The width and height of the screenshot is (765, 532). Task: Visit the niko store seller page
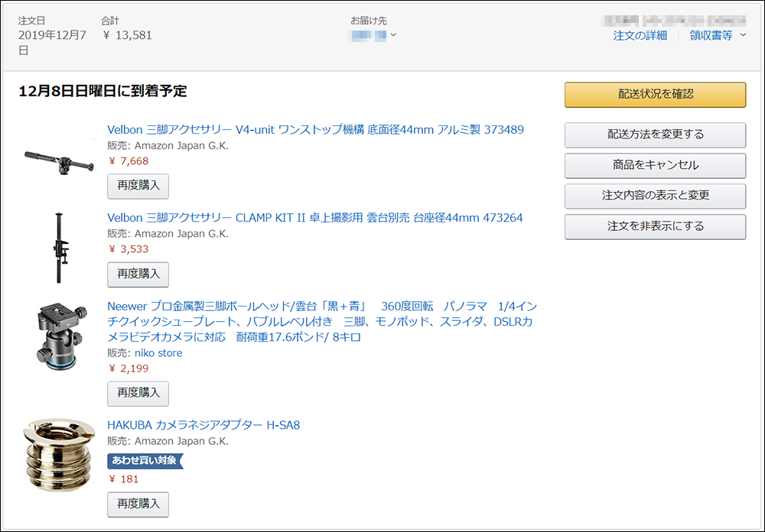(x=158, y=353)
